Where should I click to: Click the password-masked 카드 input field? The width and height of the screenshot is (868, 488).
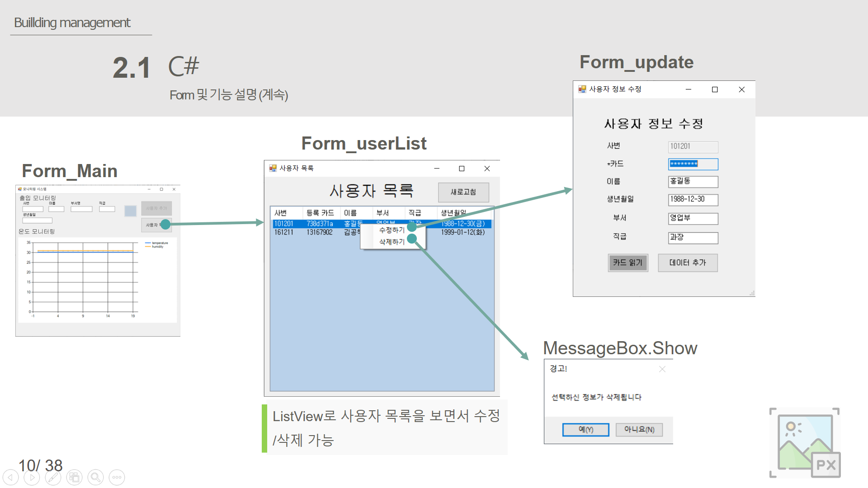tap(693, 164)
